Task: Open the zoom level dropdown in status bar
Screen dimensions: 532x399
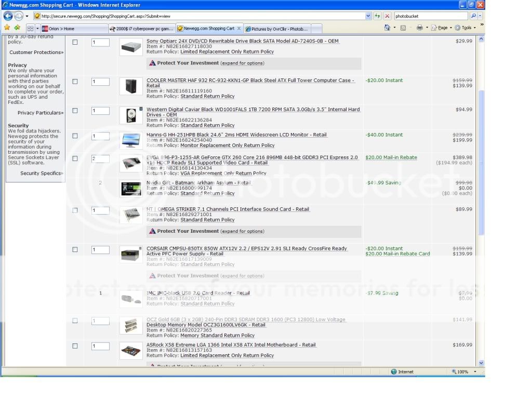Action: point(475,372)
